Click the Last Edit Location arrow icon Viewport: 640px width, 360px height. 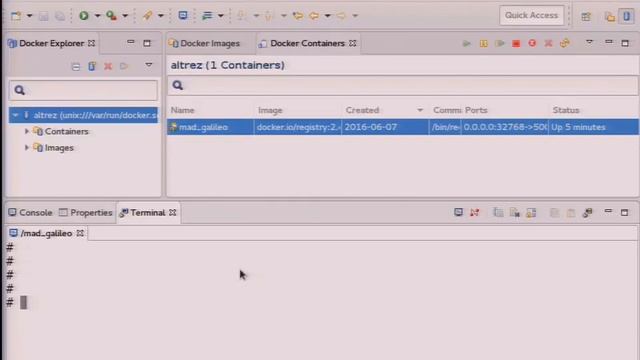click(298, 16)
